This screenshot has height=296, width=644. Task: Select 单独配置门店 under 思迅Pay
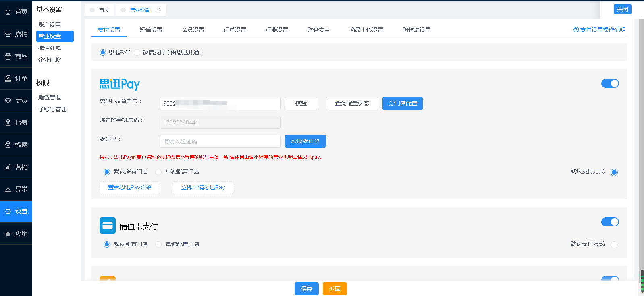click(158, 172)
